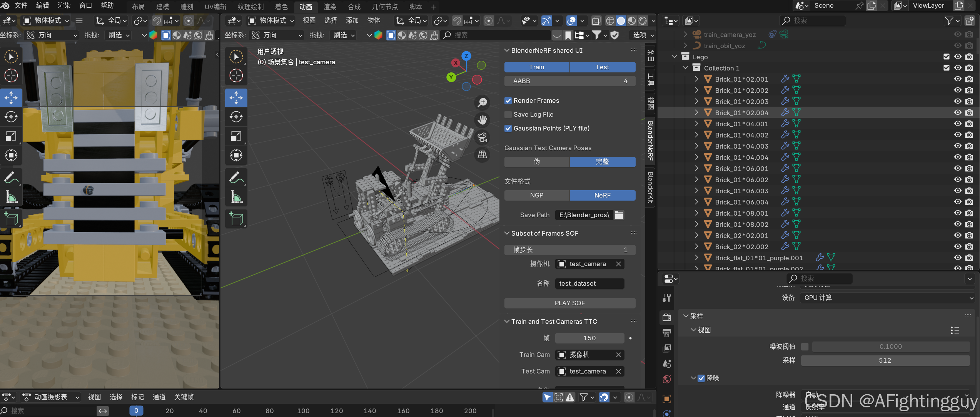This screenshot has height=417, width=980.
Task: Expand Brick_01*04.001 tree item
Action: pyautogui.click(x=696, y=124)
